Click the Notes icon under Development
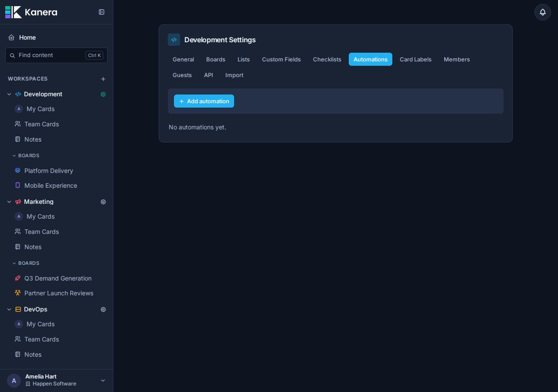 pos(17,139)
